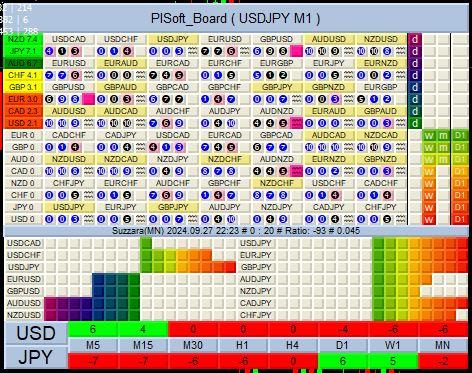
Task: Click wave icon under USDJPY in JPY 7.1 row
Action: pos(192,51)
